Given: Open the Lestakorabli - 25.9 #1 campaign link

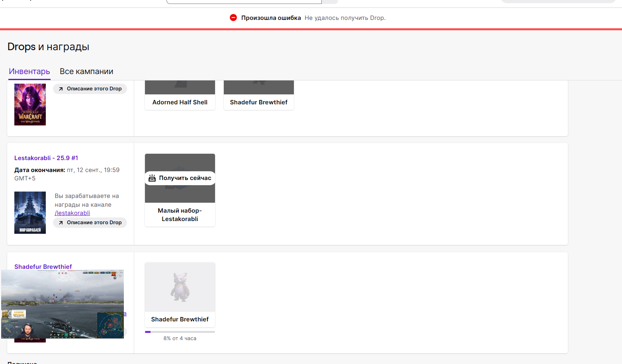Looking at the screenshot, I should coord(46,158).
